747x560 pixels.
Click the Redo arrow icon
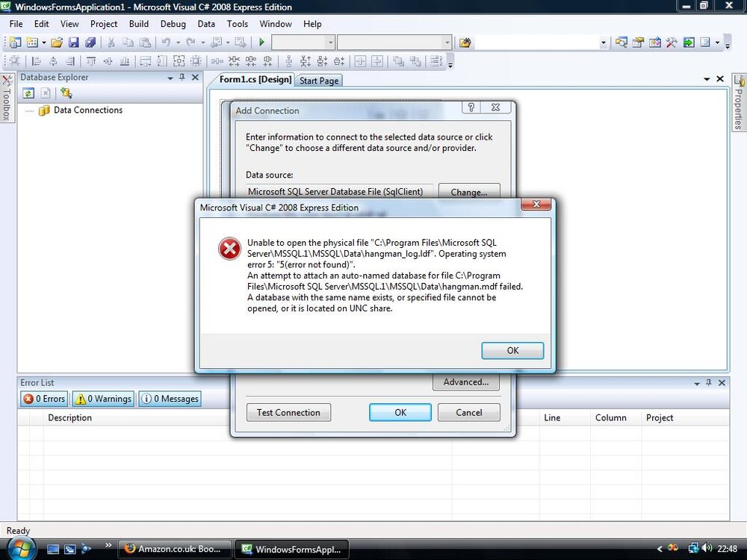190,43
